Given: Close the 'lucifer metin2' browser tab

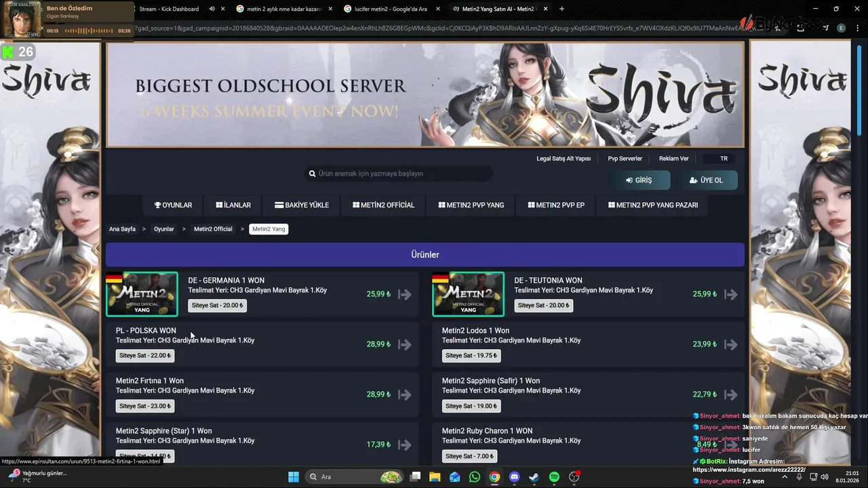Looking at the screenshot, I should (x=438, y=9).
